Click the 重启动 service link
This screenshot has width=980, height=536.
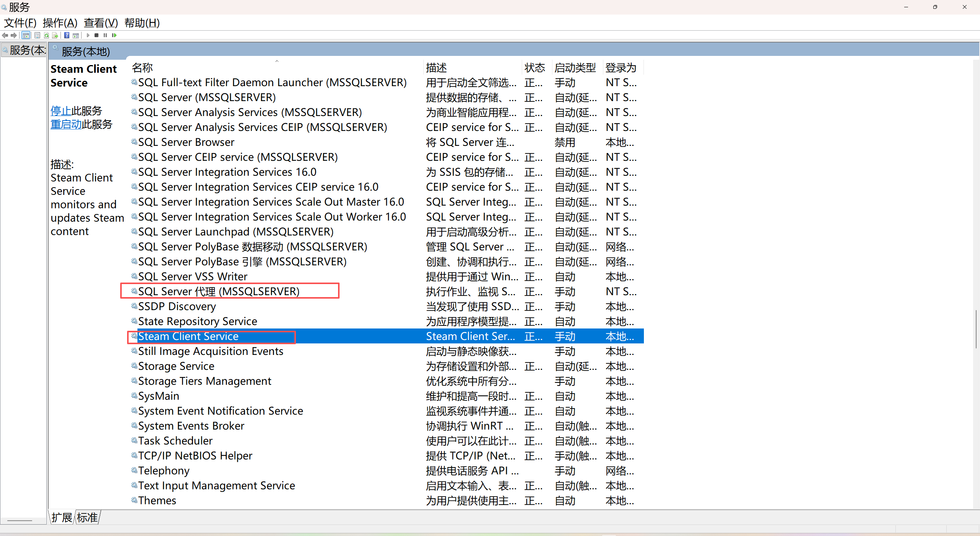coord(66,124)
